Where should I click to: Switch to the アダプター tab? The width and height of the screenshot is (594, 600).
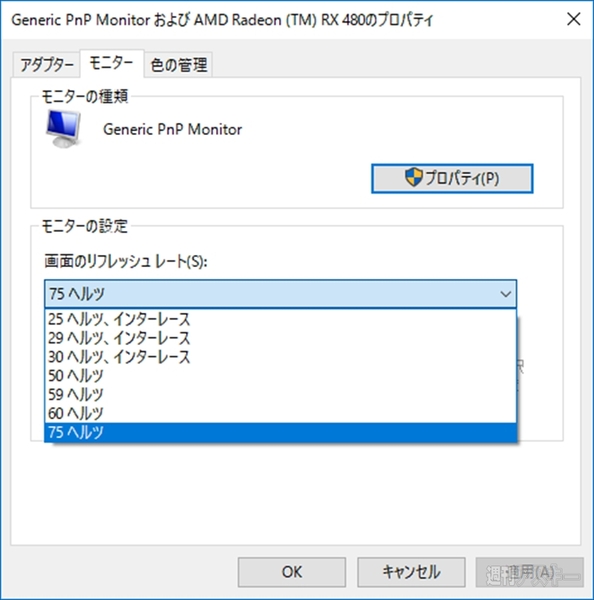(x=47, y=65)
